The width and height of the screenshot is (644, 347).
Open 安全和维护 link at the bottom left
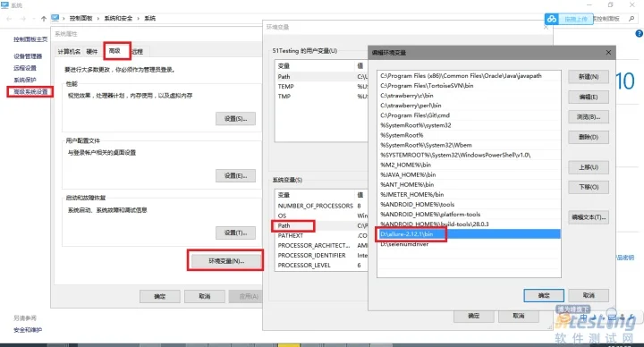28,330
